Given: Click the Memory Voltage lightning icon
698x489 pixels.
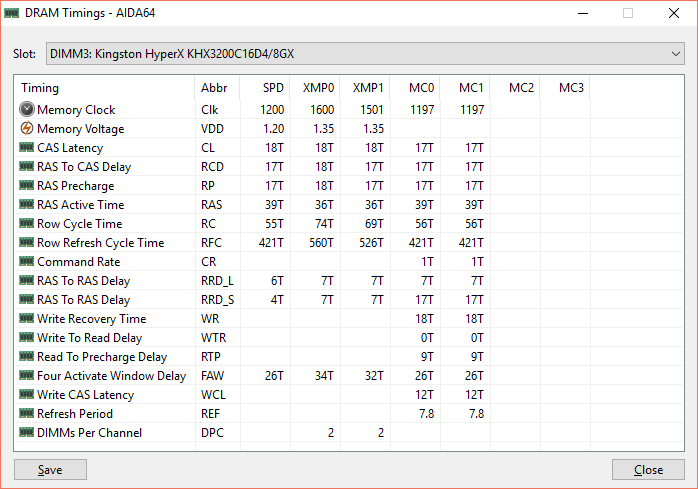Looking at the screenshot, I should coord(27,129).
